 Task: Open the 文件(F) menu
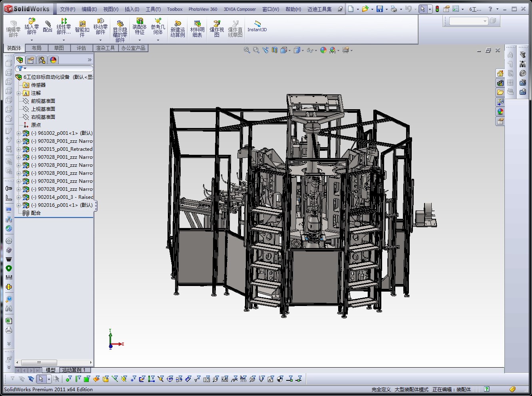point(68,9)
